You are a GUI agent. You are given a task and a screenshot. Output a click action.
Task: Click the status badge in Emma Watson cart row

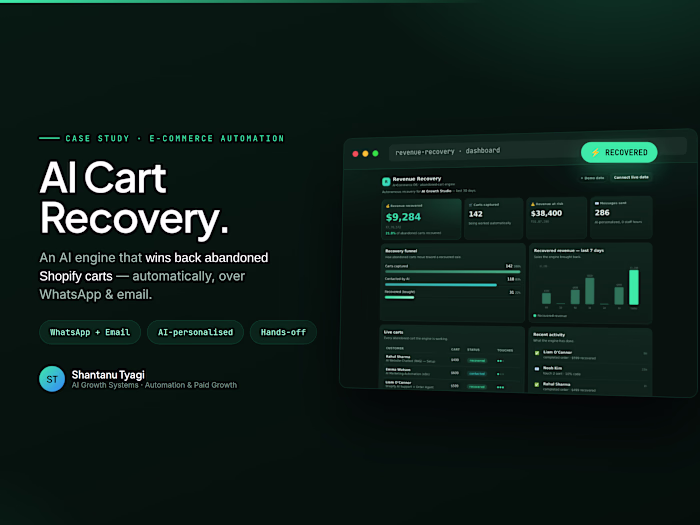point(477,374)
